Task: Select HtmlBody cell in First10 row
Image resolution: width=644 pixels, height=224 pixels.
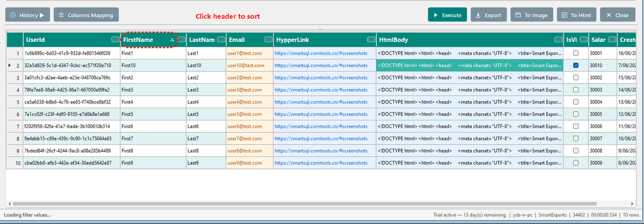Action: coord(470,65)
